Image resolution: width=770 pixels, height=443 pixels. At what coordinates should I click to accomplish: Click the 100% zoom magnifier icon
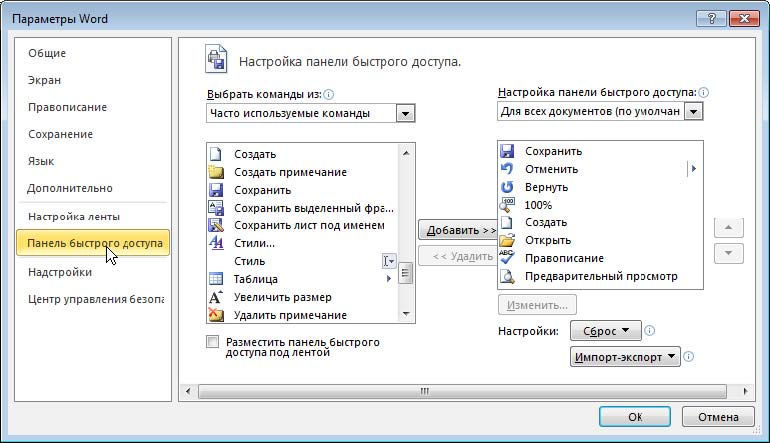click(507, 205)
